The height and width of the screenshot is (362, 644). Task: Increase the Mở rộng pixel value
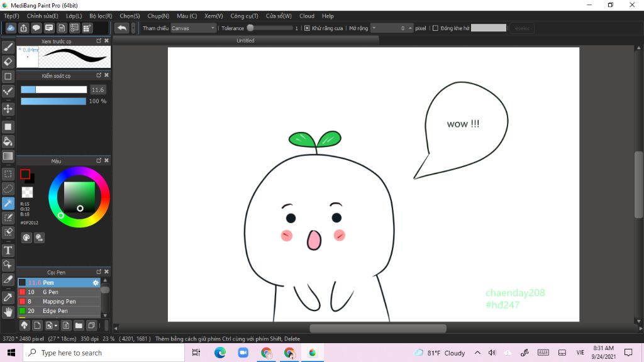410,28
